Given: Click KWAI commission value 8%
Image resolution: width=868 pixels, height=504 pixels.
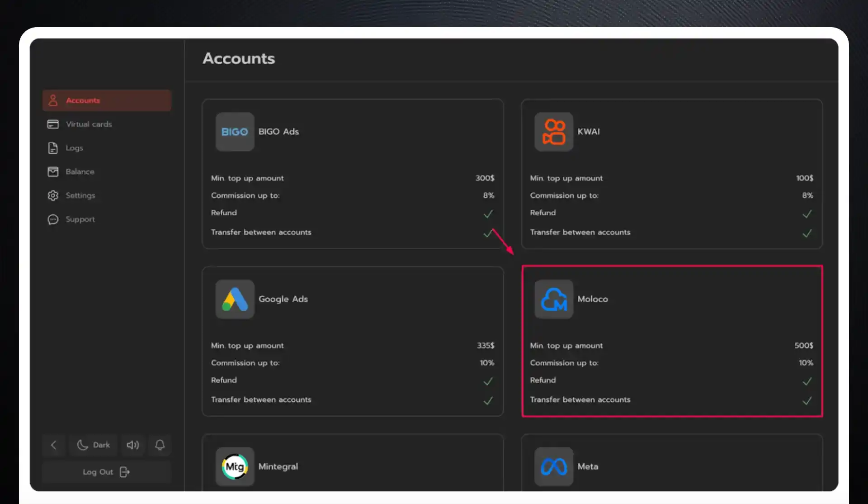Looking at the screenshot, I should pos(807,195).
